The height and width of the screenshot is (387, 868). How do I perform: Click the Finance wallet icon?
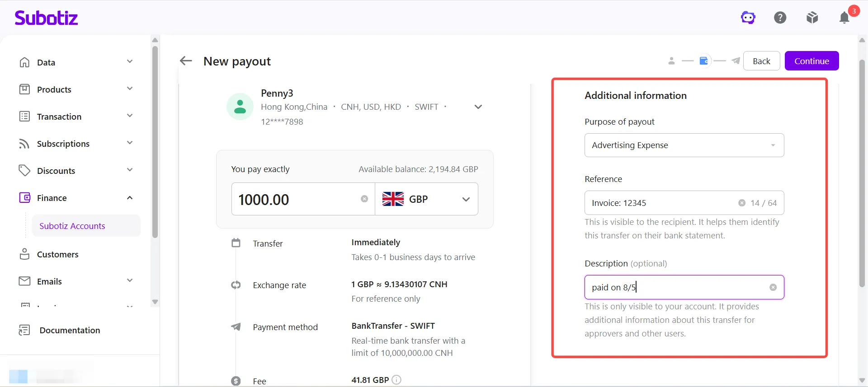(x=24, y=198)
